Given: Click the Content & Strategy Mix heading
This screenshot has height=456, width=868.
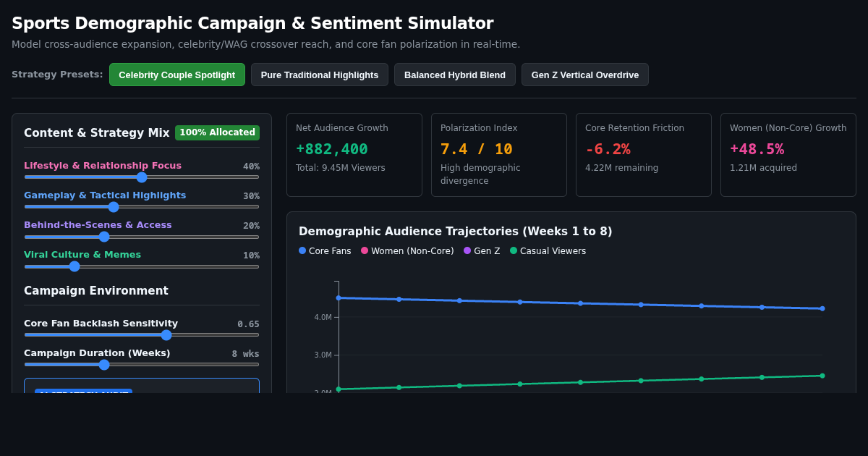Looking at the screenshot, I should tap(97, 133).
